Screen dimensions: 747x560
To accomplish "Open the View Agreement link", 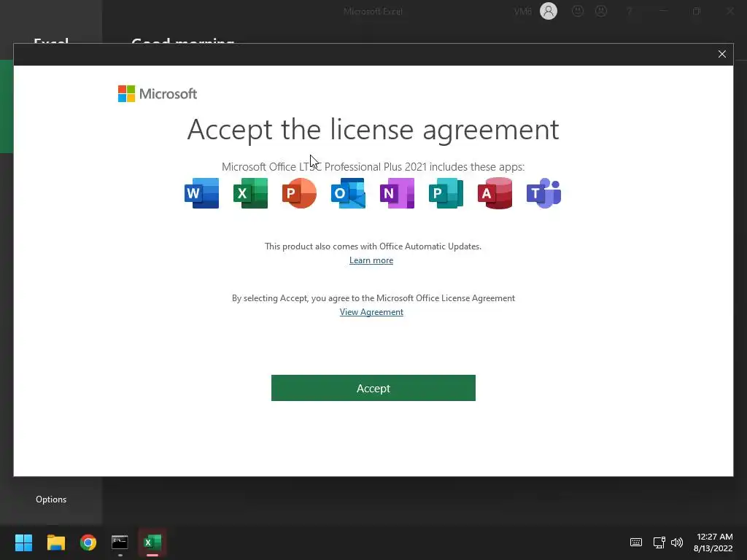I will click(371, 312).
